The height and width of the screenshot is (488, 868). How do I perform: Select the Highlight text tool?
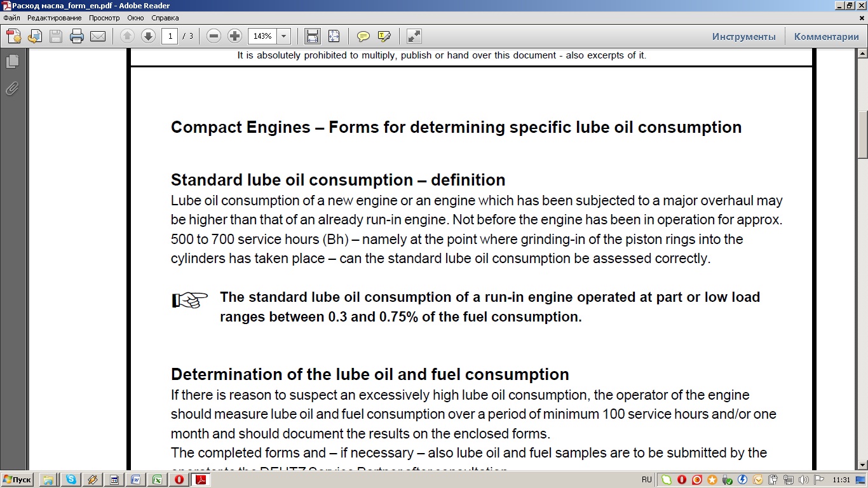384,36
